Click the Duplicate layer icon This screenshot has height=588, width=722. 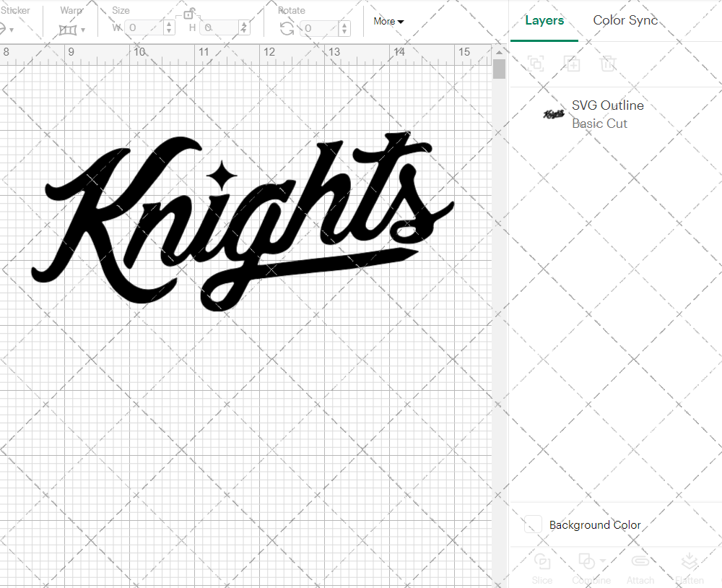(x=573, y=64)
